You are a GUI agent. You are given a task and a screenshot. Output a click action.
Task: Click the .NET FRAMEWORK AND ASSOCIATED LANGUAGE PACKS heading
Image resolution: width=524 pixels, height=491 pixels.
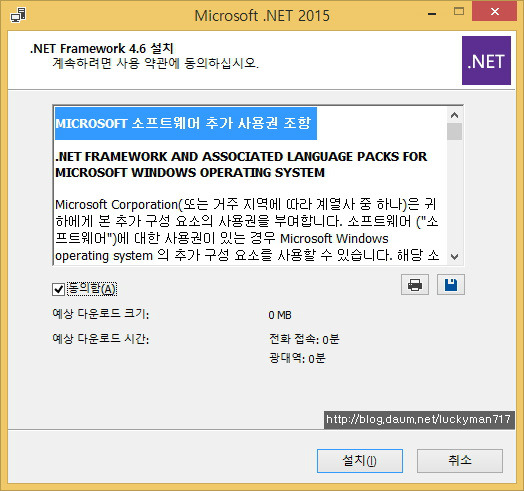coord(241,164)
